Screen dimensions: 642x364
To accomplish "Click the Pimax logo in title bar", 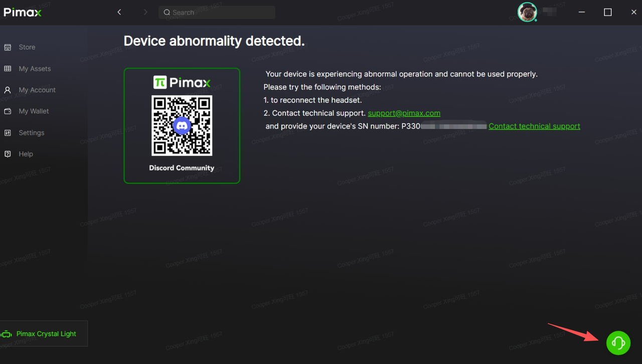I will [23, 13].
